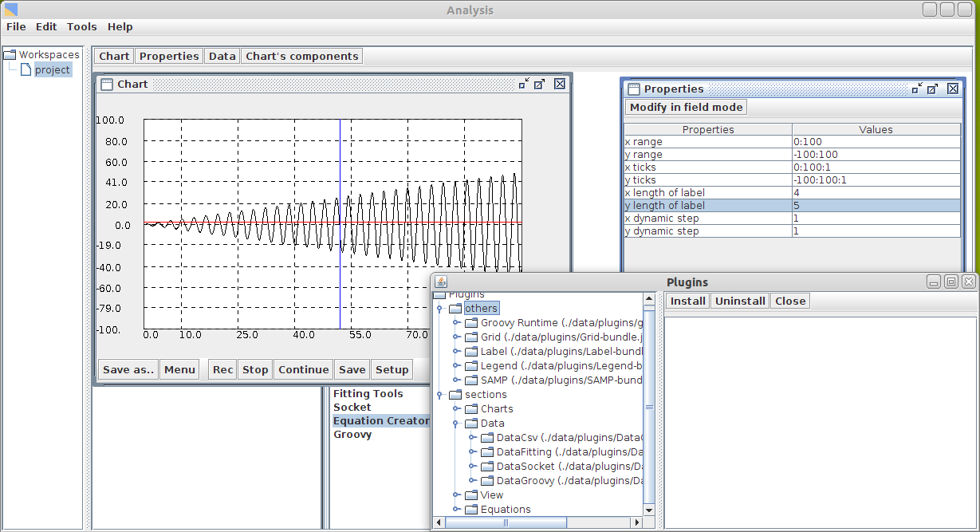The image size is (980, 532).
Task: Click the DataFitting folder icon
Action: (487, 452)
